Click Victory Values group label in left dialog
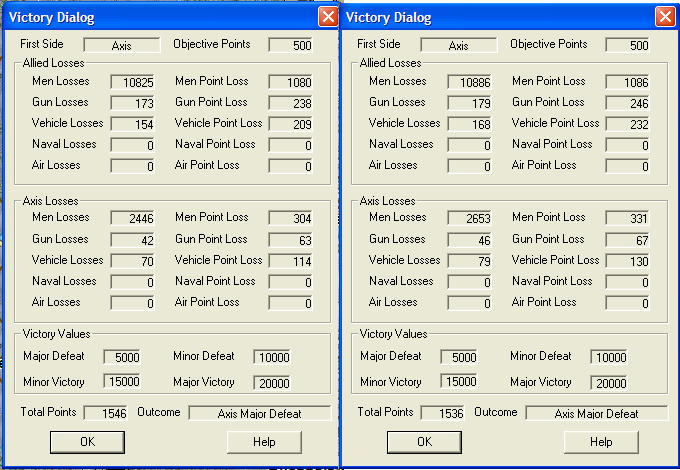The image size is (680, 470). (56, 334)
